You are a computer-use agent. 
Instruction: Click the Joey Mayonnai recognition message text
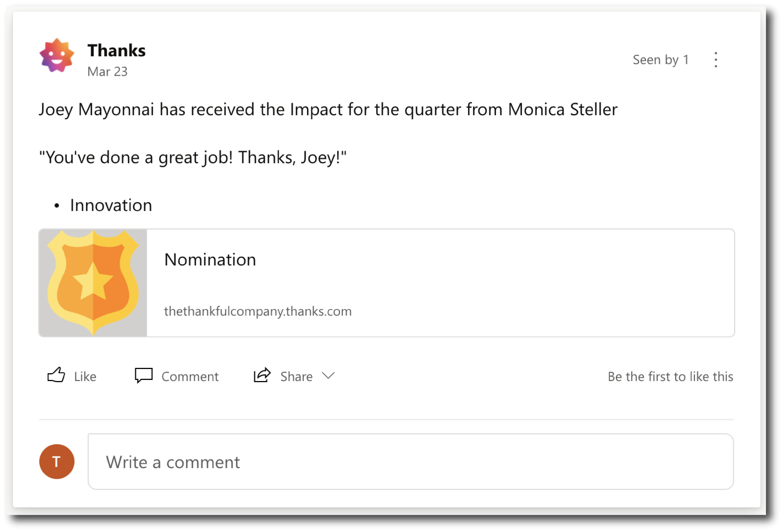tap(328, 109)
